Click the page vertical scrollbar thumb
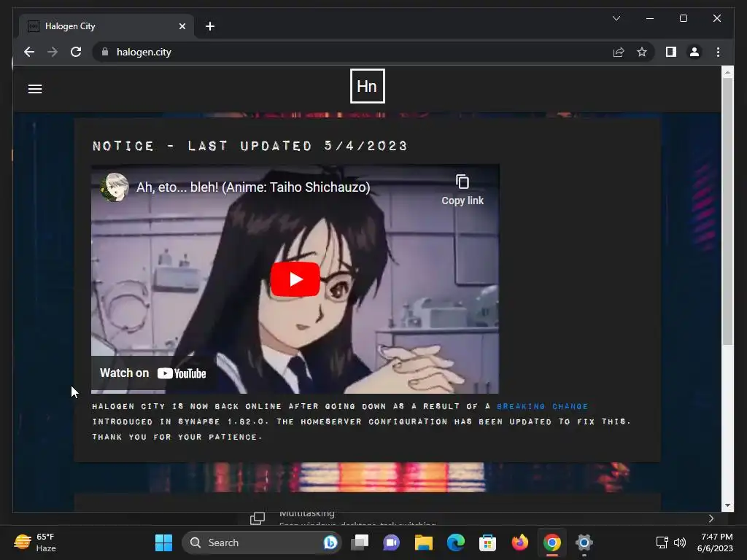The height and width of the screenshot is (560, 747). tap(727, 211)
